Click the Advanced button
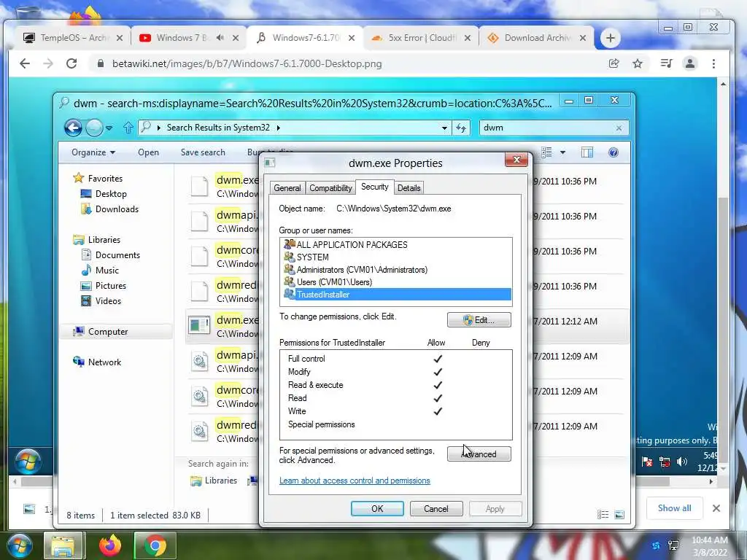The height and width of the screenshot is (560, 747). 479,454
